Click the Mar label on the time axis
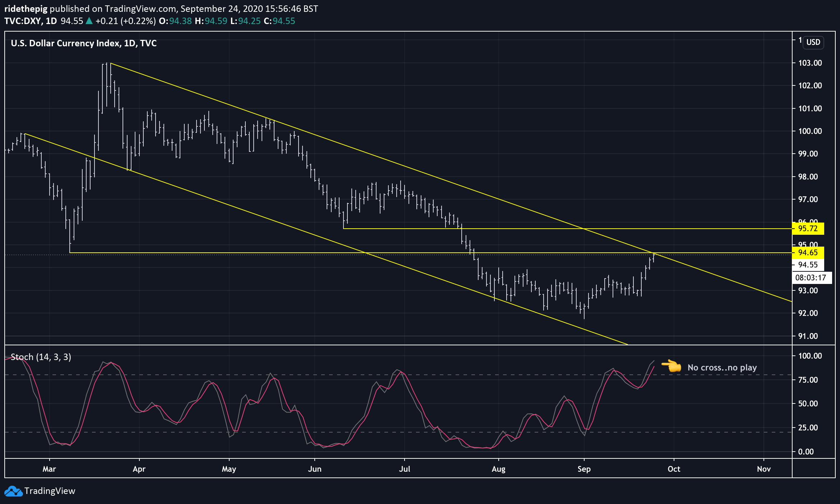The image size is (840, 504). tap(49, 469)
